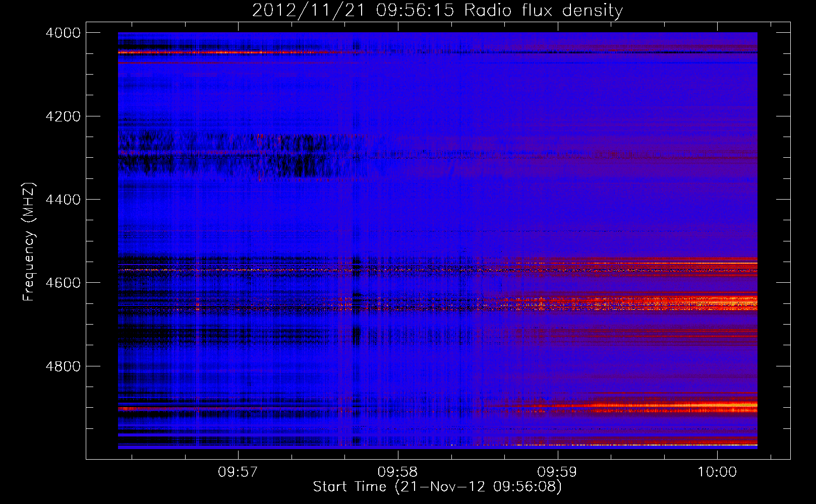Viewport: 816px width, 504px height.
Task: Select the 4000 frequency axis label
Action: [x=63, y=33]
